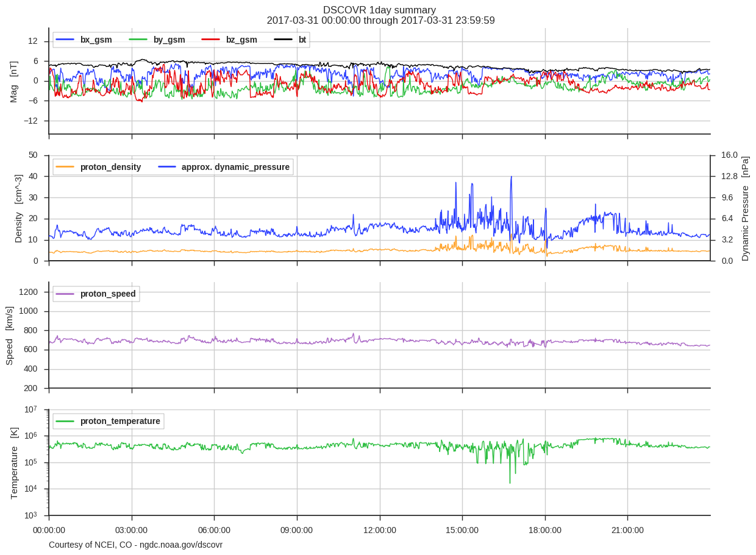756x555 pixels.
Task: Click the lowest proton temperature dip point
Action: click(510, 483)
